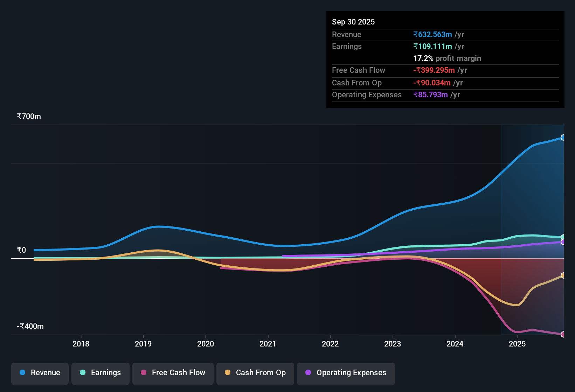
Task: Expand the Sep 30 2025 data panel
Action: click(353, 22)
